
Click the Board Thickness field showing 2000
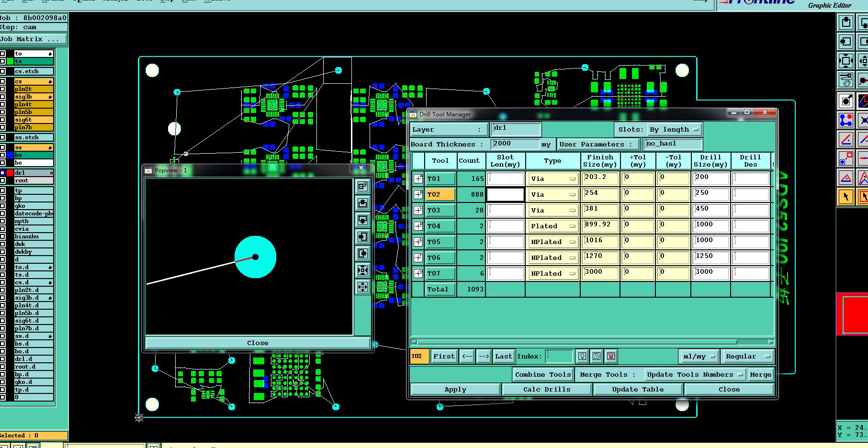click(516, 144)
